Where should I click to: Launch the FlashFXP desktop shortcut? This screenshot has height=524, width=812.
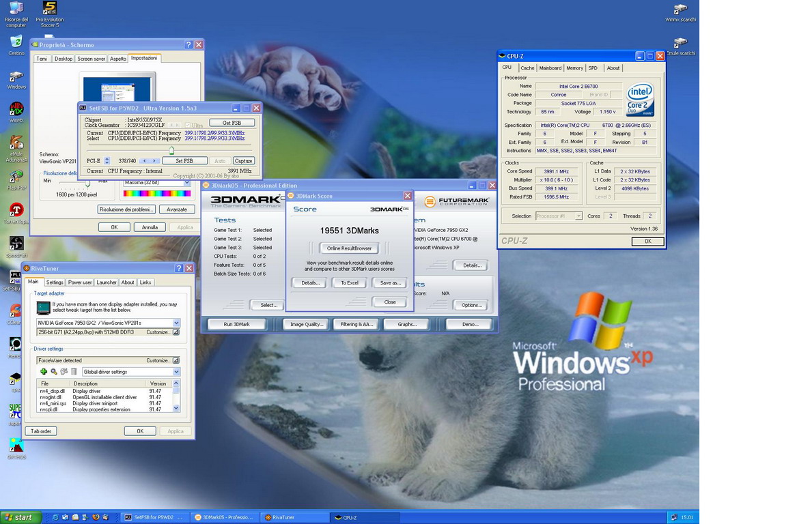click(x=16, y=180)
